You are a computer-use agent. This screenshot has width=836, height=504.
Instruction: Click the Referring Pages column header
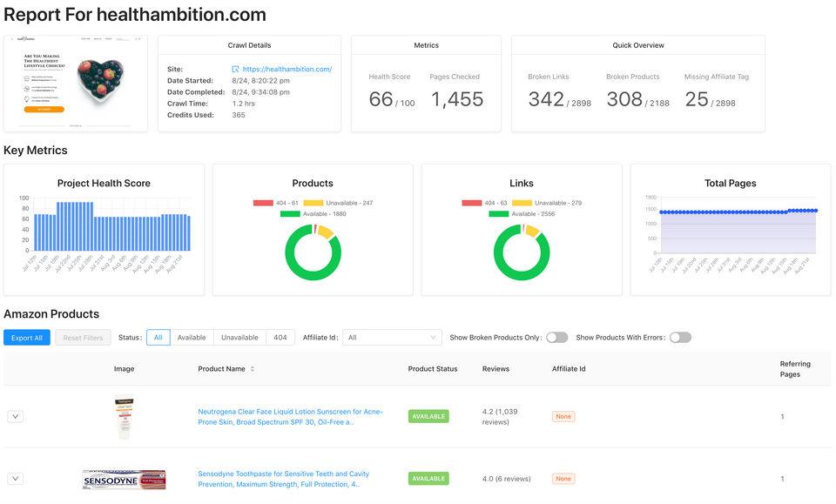pos(795,369)
